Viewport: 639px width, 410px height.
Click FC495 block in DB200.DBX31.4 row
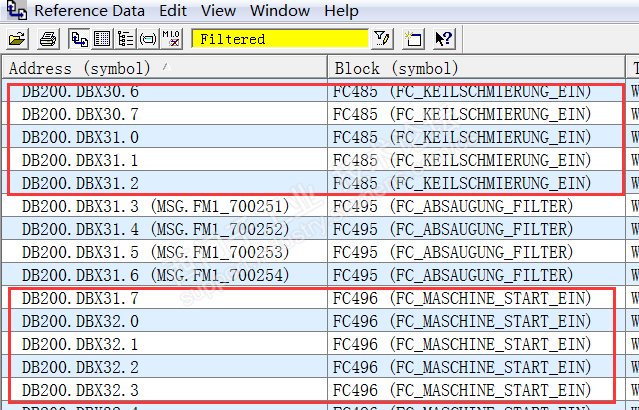pyautogui.click(x=453, y=229)
